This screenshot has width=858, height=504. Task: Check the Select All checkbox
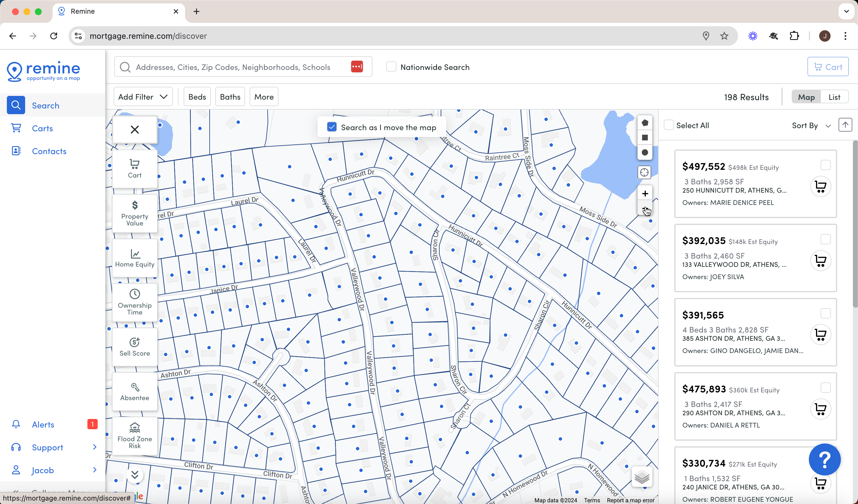pos(669,125)
